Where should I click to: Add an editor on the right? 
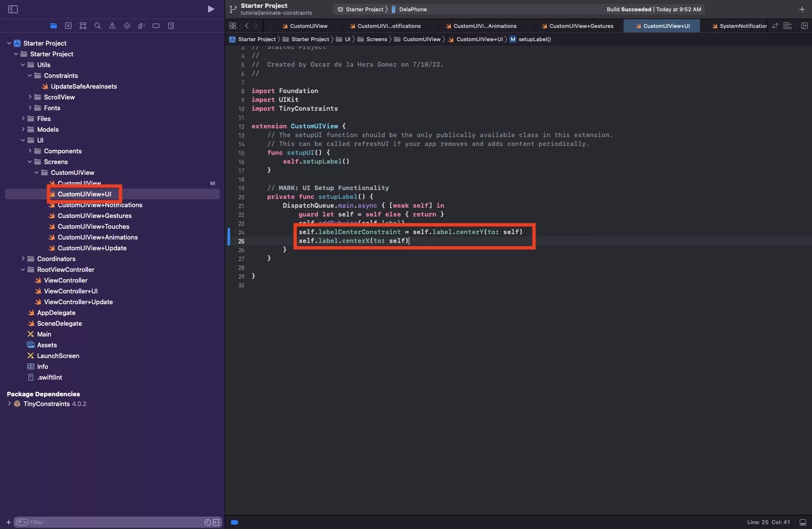tap(804, 26)
